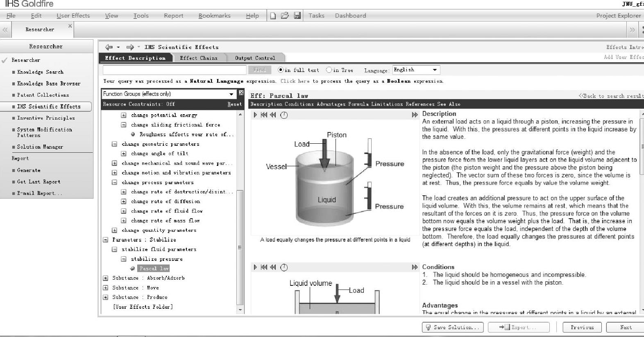Reset the resource constraints
The width and height of the screenshot is (644, 337).
click(234, 104)
